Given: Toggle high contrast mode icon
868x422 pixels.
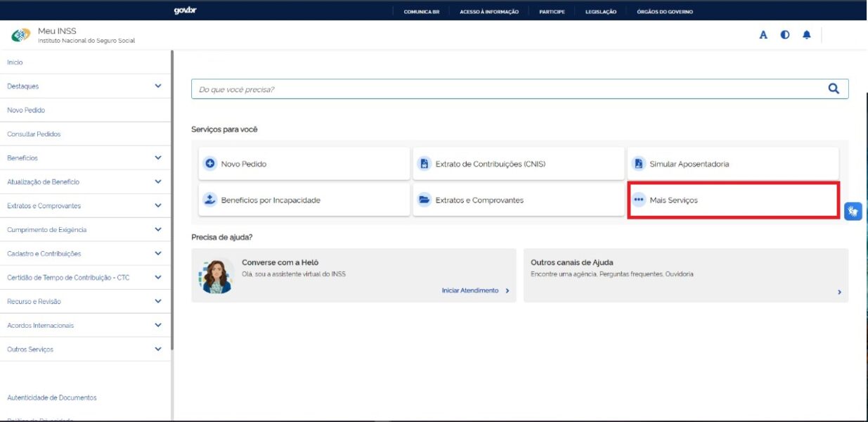Looking at the screenshot, I should pos(785,35).
